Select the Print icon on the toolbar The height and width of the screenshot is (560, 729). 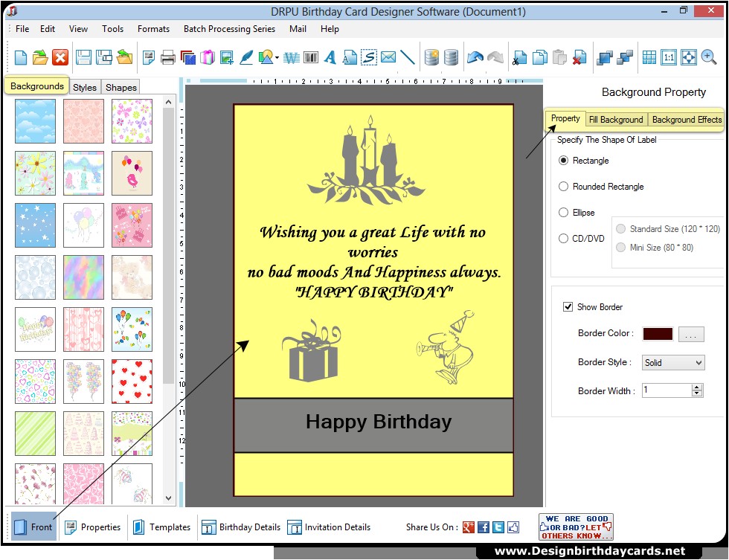[167, 57]
